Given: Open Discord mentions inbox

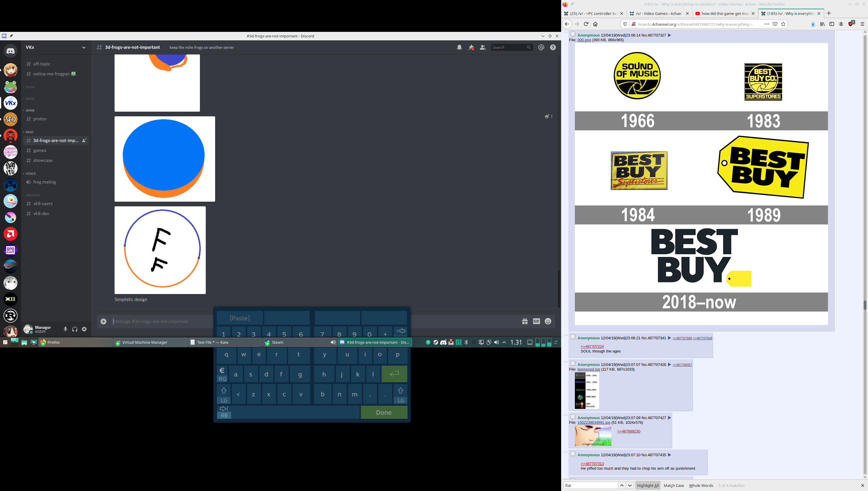Looking at the screenshot, I should [541, 48].
